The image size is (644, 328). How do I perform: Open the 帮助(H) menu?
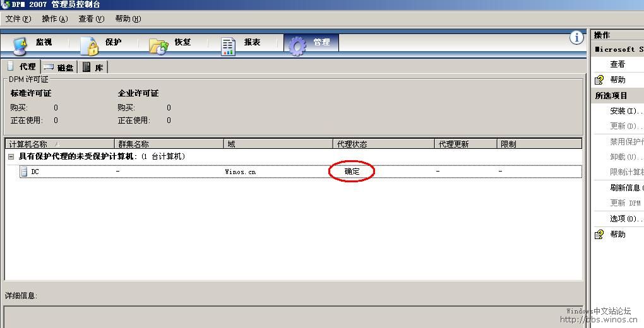point(128,19)
